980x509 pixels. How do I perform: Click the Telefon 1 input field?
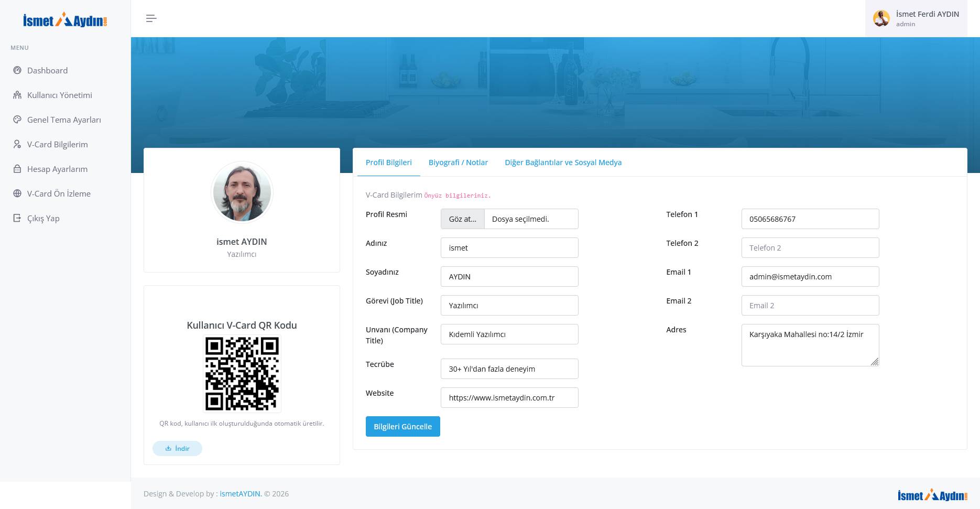pos(810,219)
